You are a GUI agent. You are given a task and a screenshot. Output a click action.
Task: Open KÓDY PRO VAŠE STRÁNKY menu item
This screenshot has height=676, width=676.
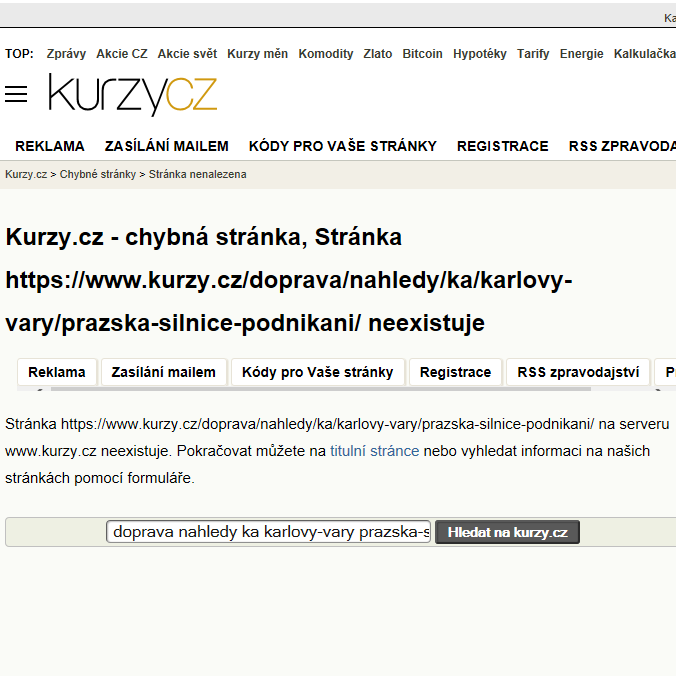(342, 146)
